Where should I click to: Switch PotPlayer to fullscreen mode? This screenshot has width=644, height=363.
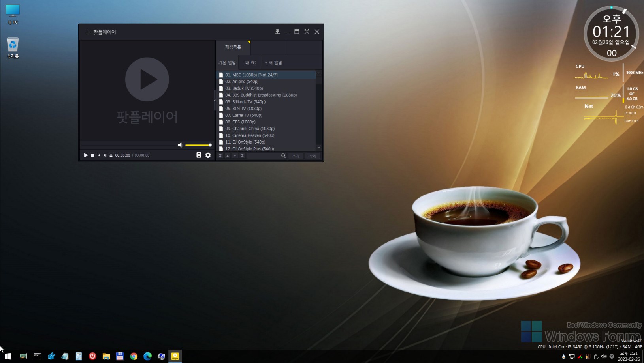tap(307, 32)
